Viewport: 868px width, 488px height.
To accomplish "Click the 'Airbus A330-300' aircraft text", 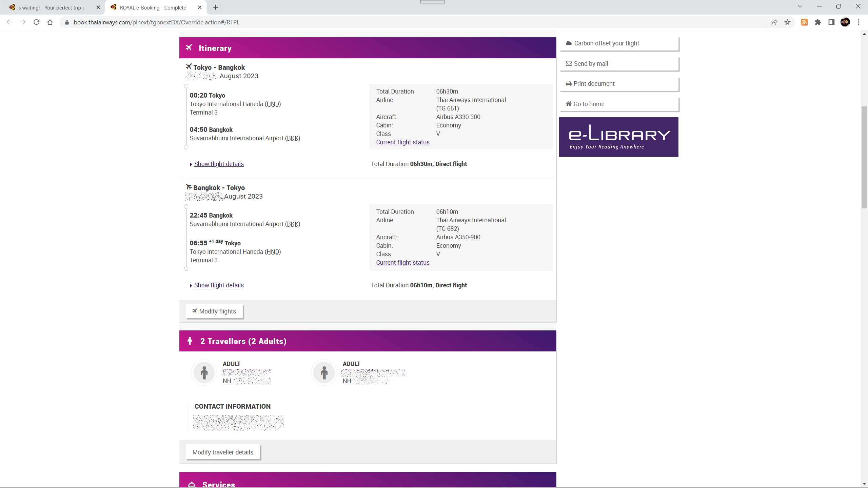I will click(x=458, y=117).
